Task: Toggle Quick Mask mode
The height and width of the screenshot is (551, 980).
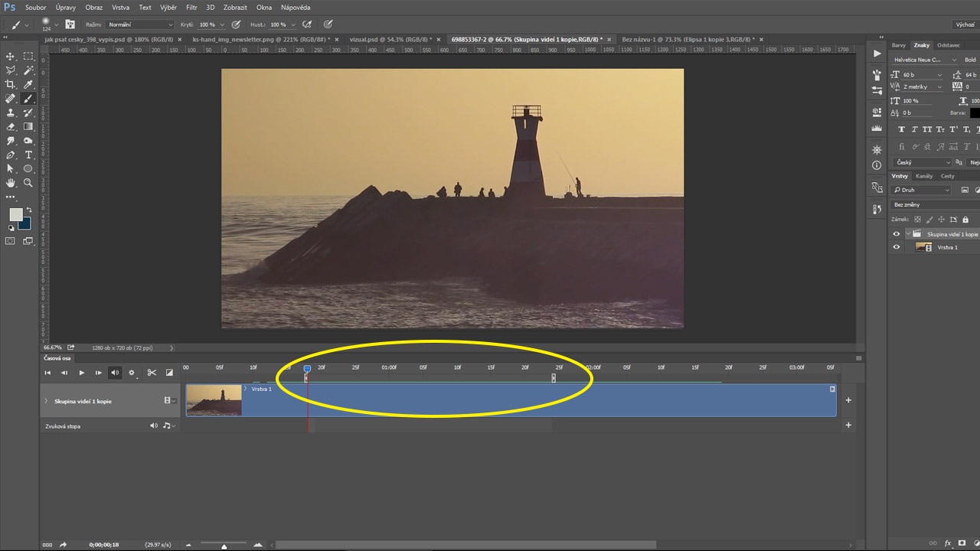Action: coord(11,241)
